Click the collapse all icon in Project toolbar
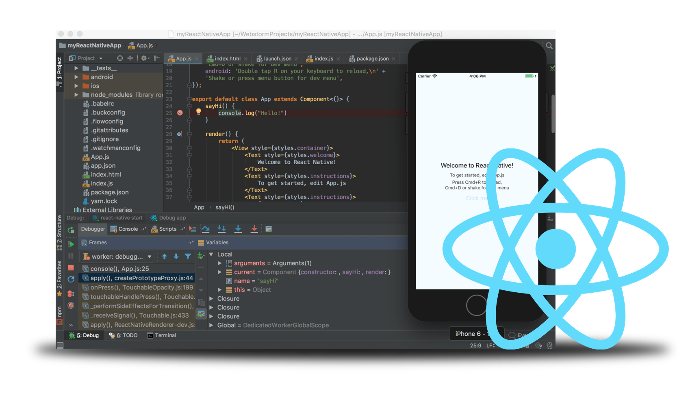 click(x=130, y=58)
